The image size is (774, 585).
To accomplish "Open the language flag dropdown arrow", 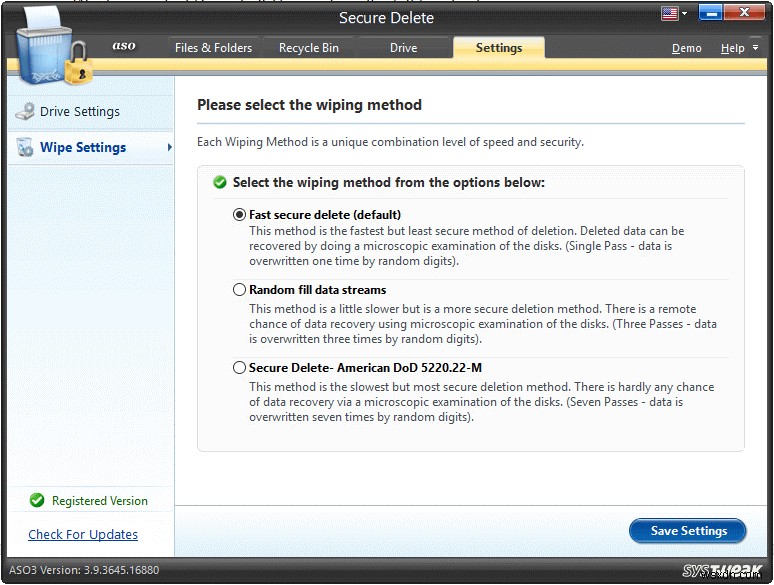I will (684, 14).
